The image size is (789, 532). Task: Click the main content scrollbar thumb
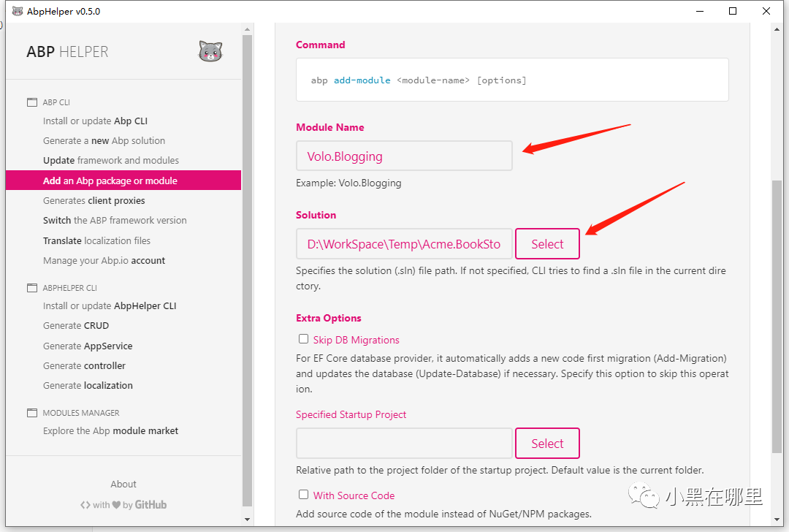(x=777, y=317)
